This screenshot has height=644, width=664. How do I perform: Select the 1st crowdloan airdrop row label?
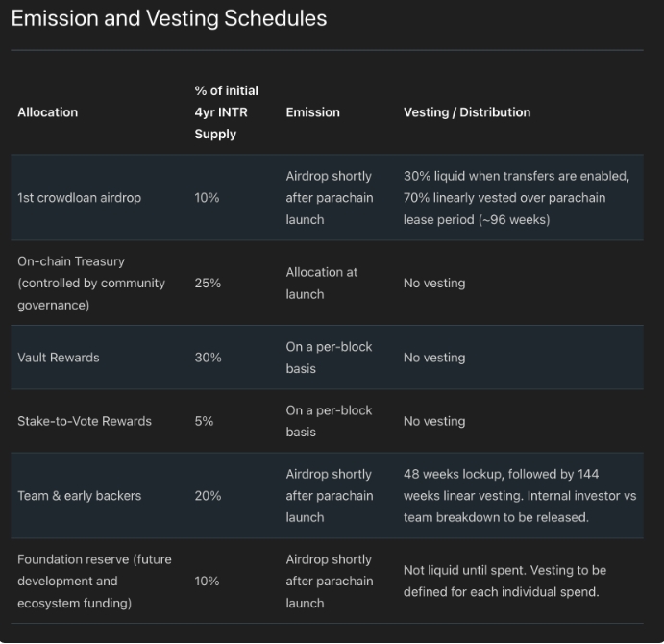79,198
